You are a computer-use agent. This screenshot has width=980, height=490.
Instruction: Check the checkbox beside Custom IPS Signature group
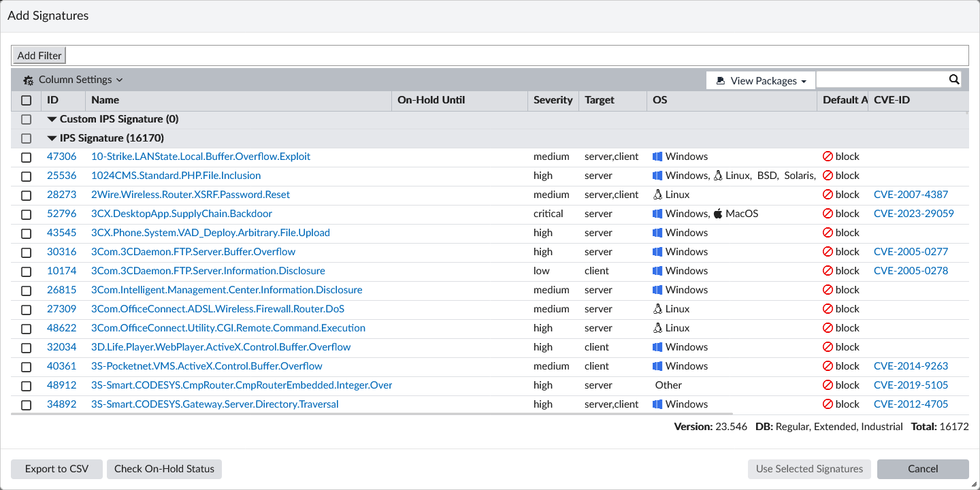pyautogui.click(x=26, y=118)
